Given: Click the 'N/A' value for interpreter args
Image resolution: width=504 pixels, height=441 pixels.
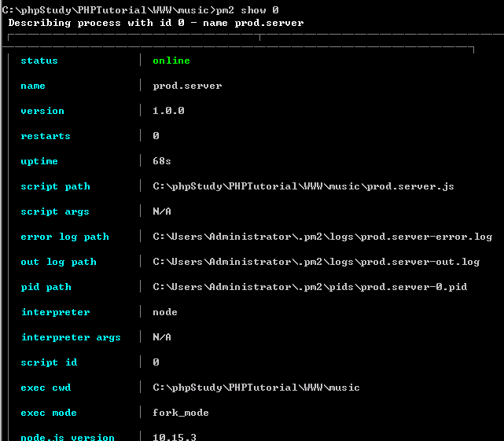Looking at the screenshot, I should tap(162, 337).
